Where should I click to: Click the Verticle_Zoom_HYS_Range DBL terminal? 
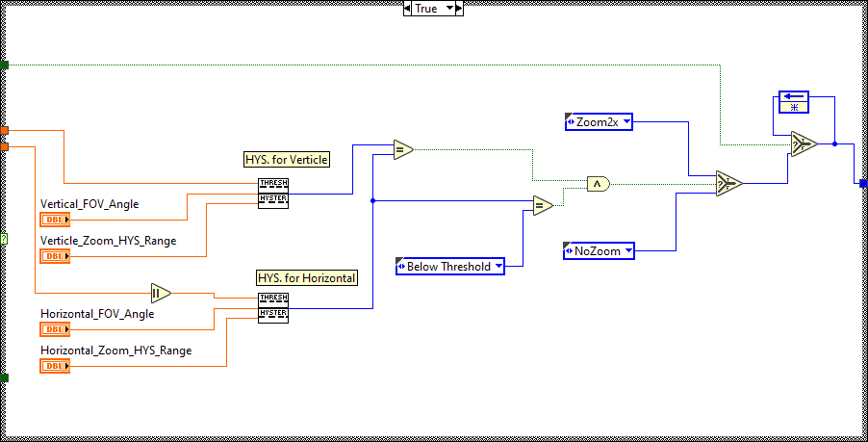click(x=55, y=256)
